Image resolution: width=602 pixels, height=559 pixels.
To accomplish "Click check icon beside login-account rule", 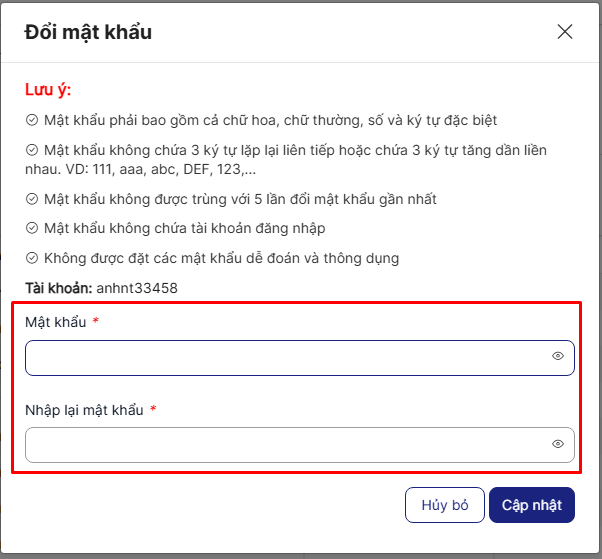I will tap(32, 229).
